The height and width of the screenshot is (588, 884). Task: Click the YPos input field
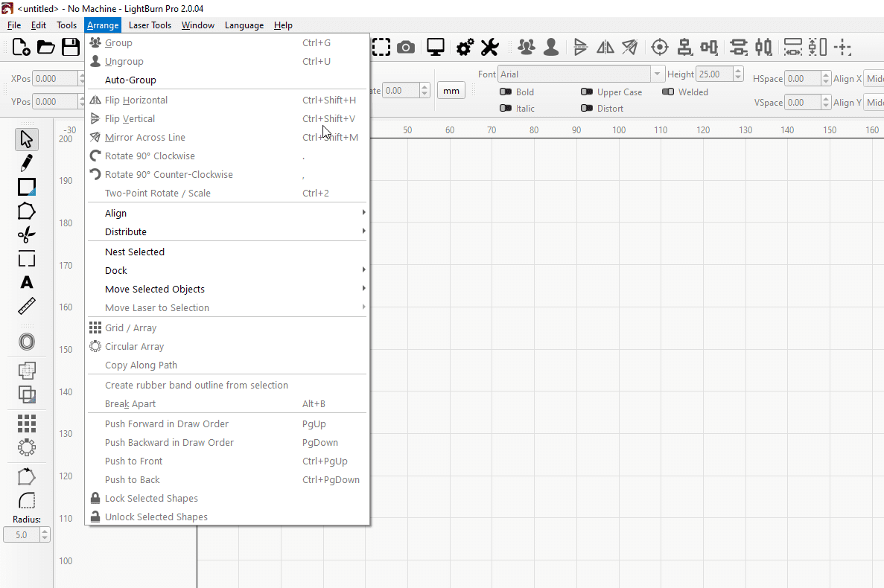point(54,102)
